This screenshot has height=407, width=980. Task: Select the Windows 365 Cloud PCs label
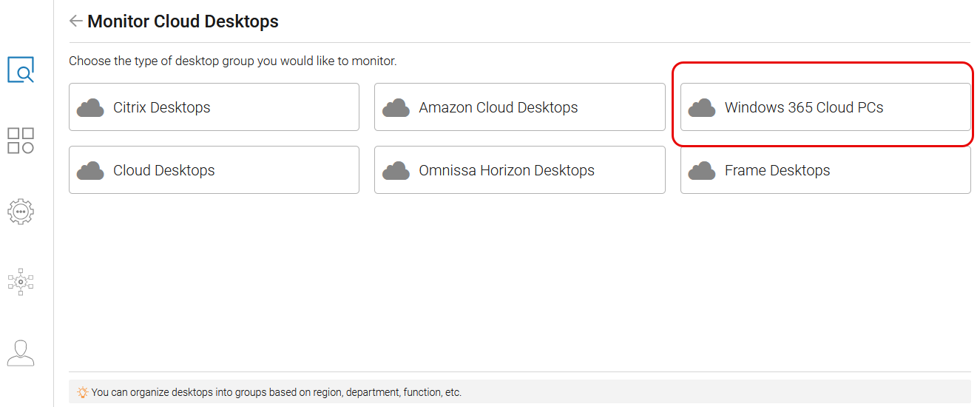pyautogui.click(x=803, y=107)
